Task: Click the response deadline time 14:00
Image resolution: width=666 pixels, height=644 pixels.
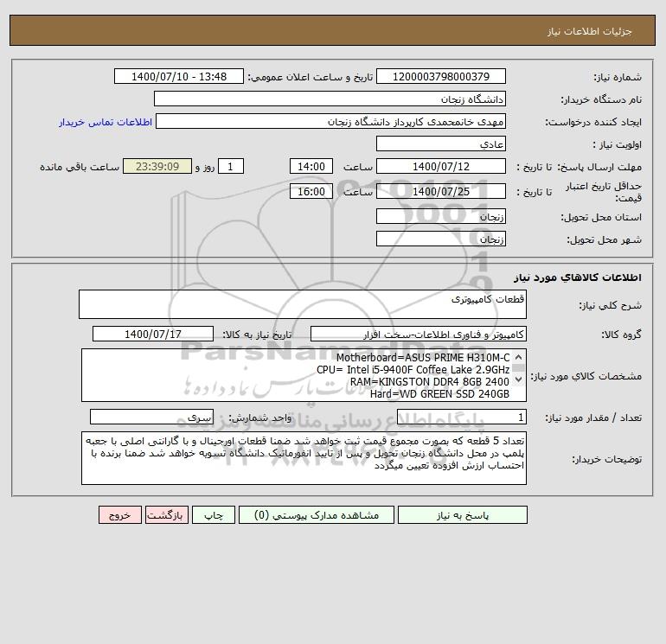Action: pos(311,167)
